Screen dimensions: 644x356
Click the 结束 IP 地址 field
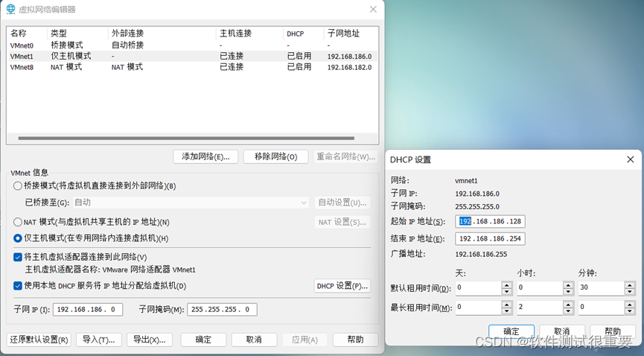point(490,238)
